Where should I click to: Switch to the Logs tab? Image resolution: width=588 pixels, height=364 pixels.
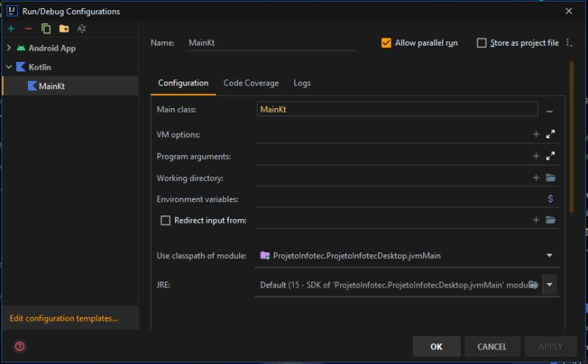point(302,83)
